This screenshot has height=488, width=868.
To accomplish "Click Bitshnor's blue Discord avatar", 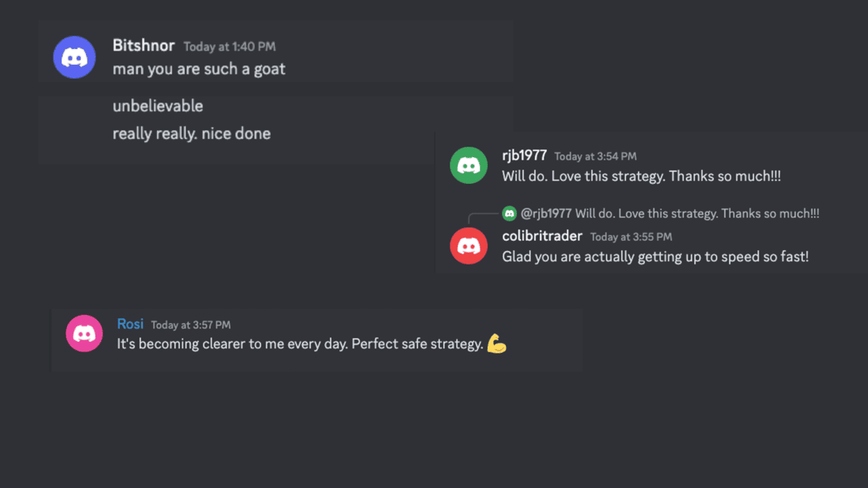I will click(74, 58).
